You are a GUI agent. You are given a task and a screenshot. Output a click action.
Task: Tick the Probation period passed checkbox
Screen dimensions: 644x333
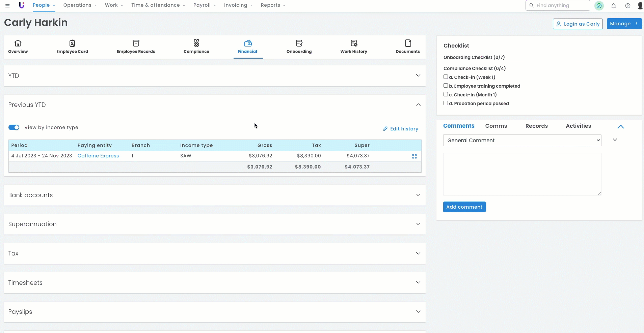446,103
